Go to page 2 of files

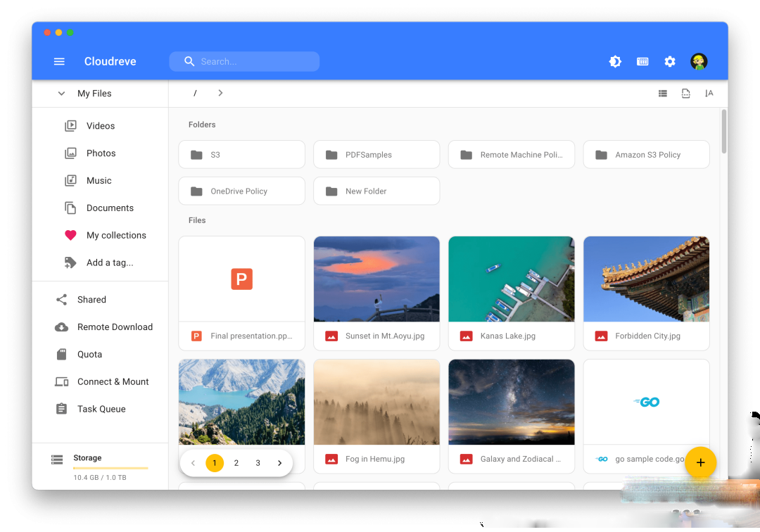click(236, 463)
